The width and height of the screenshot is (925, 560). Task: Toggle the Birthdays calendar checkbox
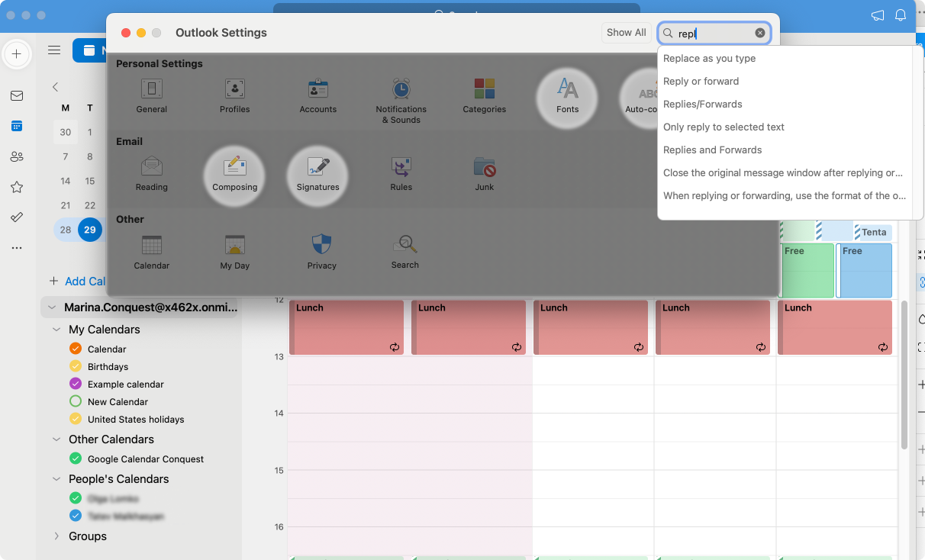pyautogui.click(x=75, y=366)
